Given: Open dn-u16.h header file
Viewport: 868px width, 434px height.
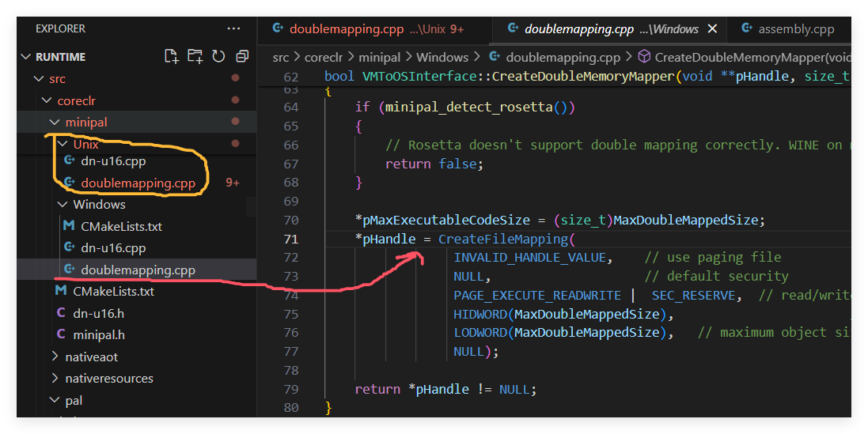Looking at the screenshot, I should tap(99, 314).
